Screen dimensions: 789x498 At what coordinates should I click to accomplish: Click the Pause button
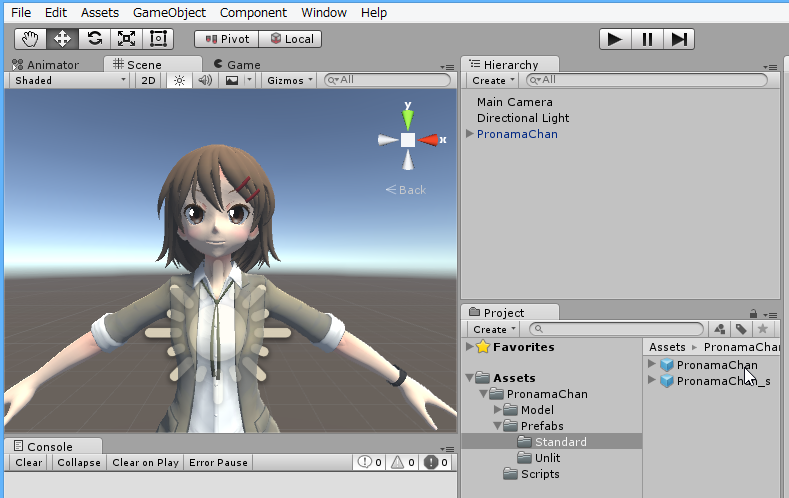[x=647, y=39]
